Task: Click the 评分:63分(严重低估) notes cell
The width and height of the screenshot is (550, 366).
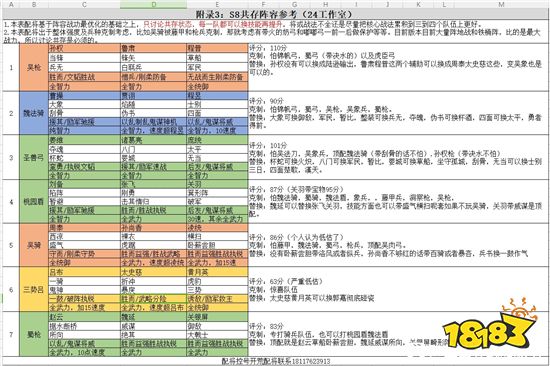Action: click(398, 290)
